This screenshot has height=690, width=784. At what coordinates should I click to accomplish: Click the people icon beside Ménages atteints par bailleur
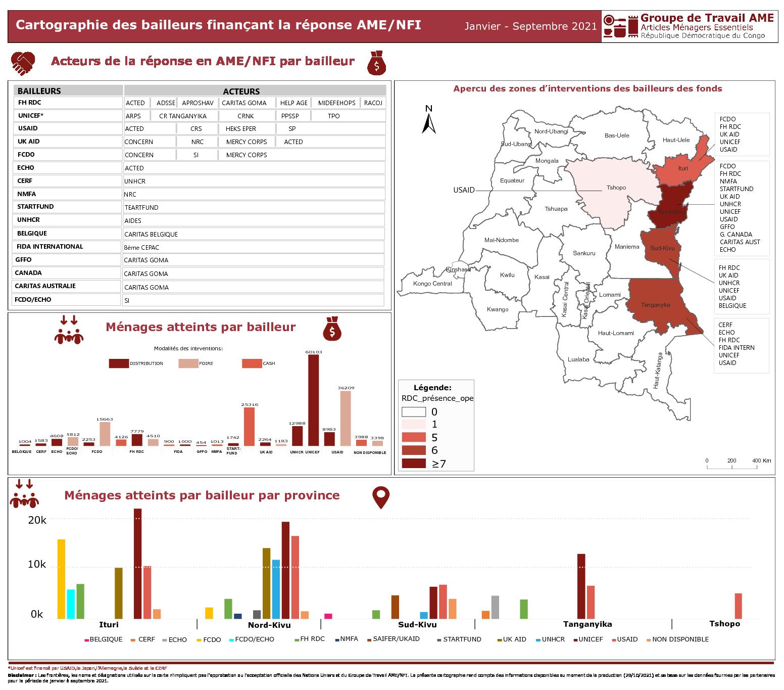69,330
